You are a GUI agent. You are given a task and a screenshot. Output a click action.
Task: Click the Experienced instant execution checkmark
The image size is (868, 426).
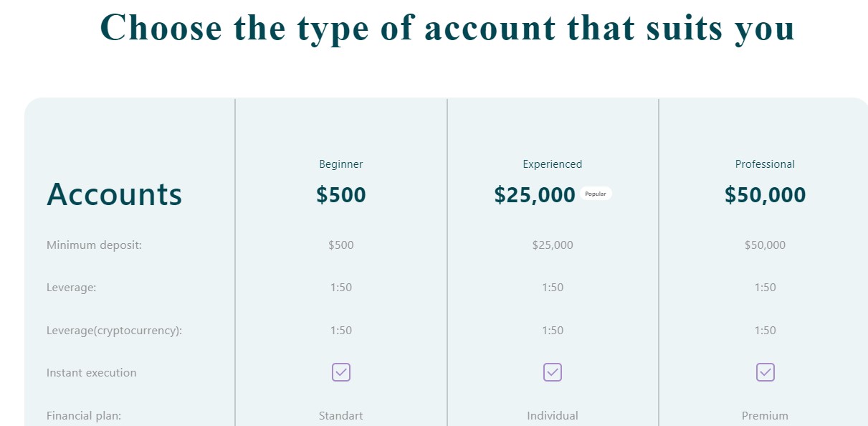(553, 372)
